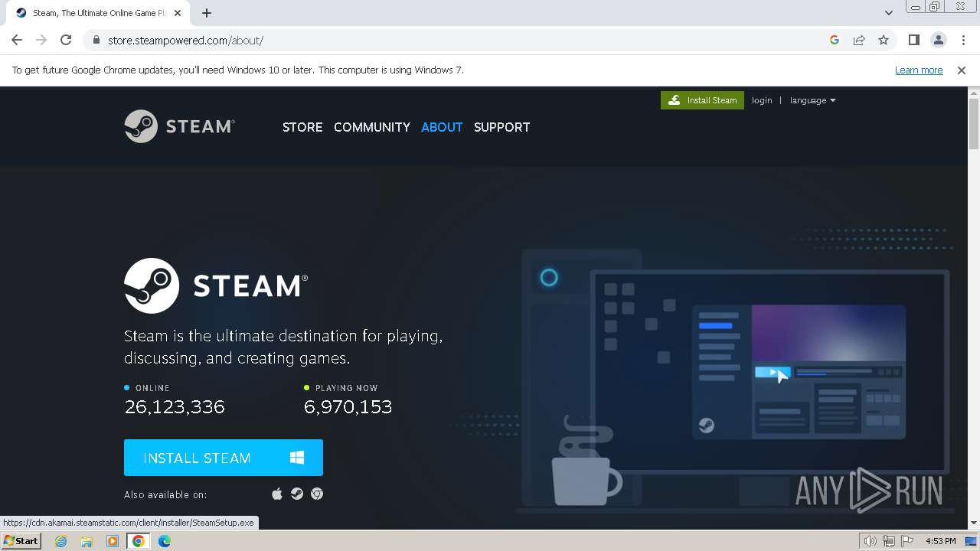The width and height of the screenshot is (980, 551).
Task: View site info via the padlock icon
Action: click(x=96, y=40)
